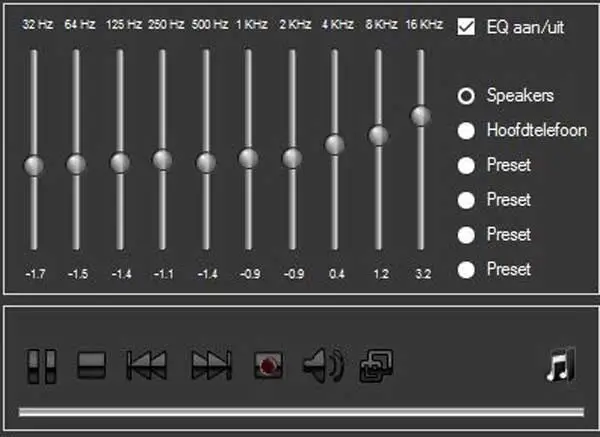The height and width of the screenshot is (437, 600).
Task: Uncheck the EQ aan/uit checkbox
Action: (466, 27)
